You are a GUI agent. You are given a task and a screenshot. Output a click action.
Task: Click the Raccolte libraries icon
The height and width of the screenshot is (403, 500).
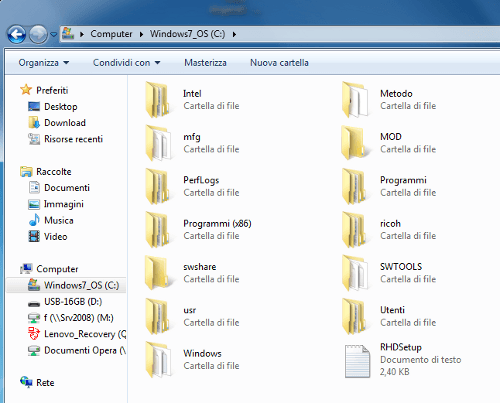(x=26, y=172)
